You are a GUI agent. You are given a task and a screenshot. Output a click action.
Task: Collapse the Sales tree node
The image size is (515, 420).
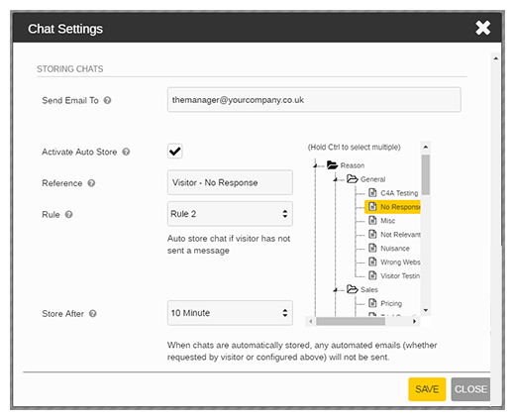(336, 290)
